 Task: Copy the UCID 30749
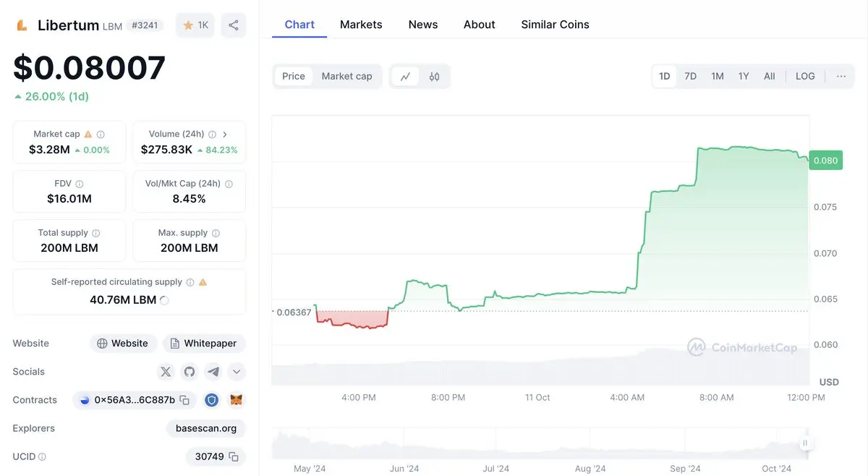tap(234, 456)
